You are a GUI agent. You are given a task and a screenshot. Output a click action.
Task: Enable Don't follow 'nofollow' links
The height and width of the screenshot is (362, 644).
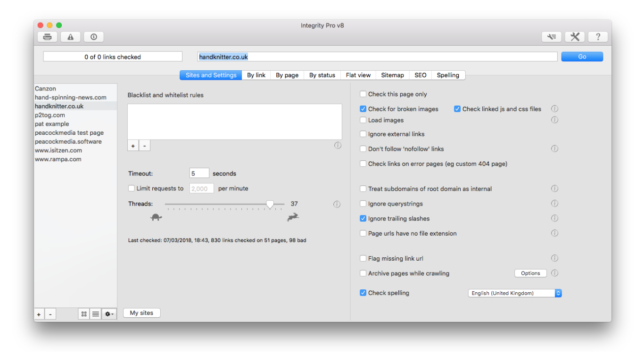363,149
